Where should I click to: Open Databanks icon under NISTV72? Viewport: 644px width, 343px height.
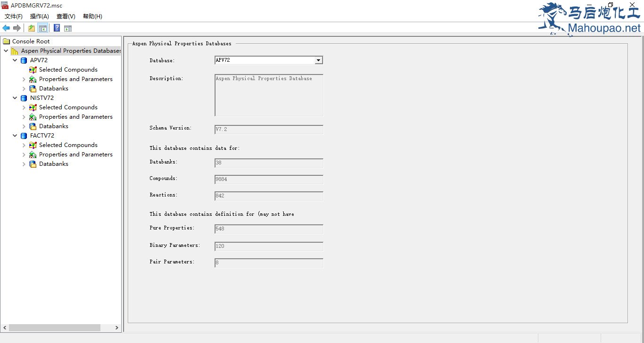tap(33, 126)
